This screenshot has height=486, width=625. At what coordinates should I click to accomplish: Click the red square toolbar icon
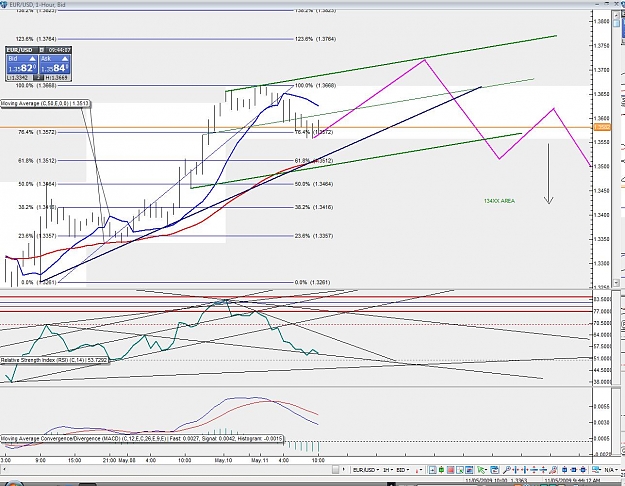(x=451, y=470)
